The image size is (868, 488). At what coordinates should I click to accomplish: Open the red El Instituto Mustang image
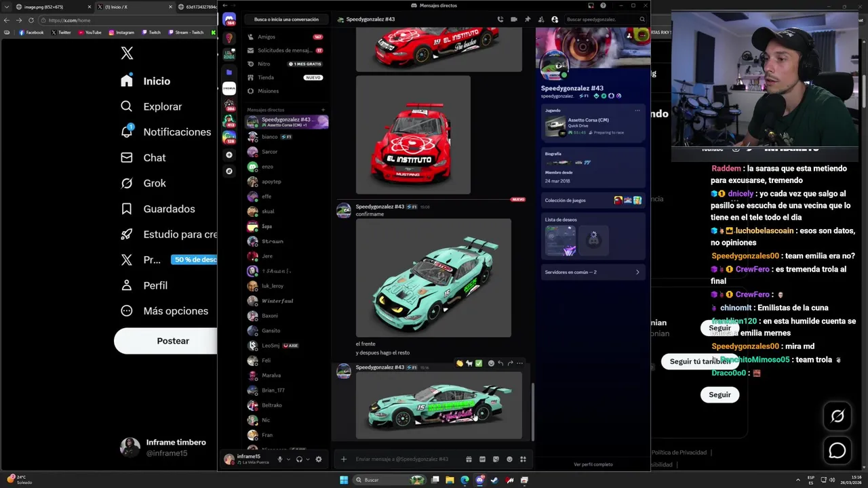click(x=413, y=134)
